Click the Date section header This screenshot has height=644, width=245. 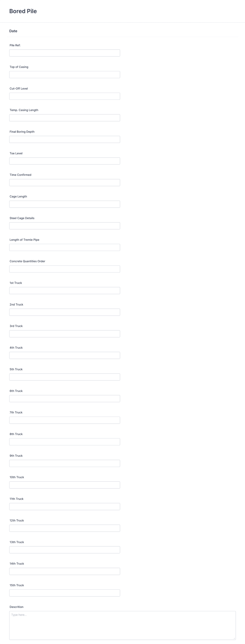pyautogui.click(x=13, y=31)
